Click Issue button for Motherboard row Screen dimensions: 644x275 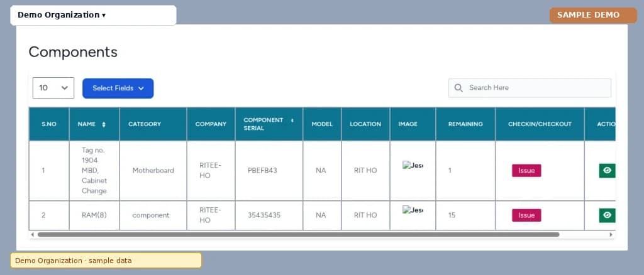[x=526, y=171]
